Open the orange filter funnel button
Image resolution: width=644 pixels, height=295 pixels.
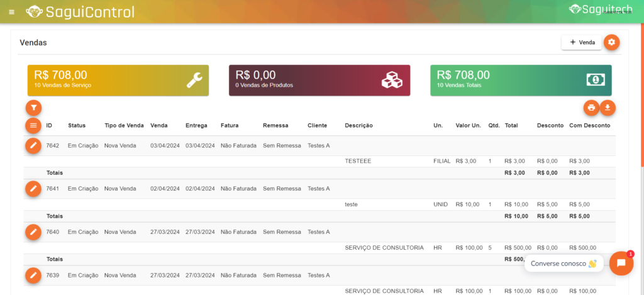33,108
